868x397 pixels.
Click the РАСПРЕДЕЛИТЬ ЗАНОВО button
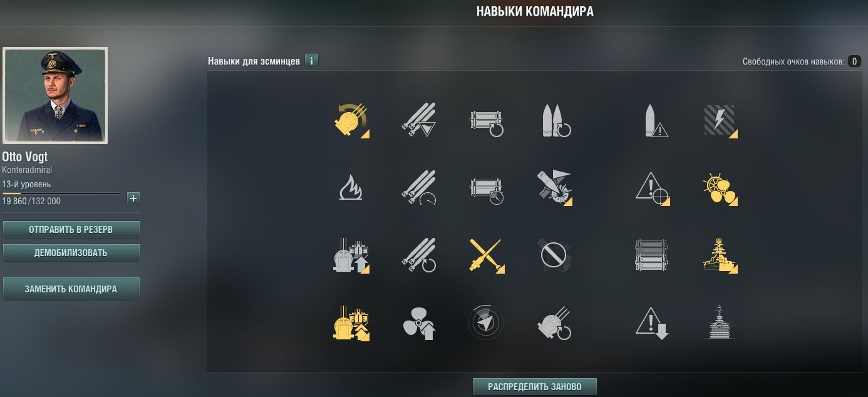pos(534,386)
